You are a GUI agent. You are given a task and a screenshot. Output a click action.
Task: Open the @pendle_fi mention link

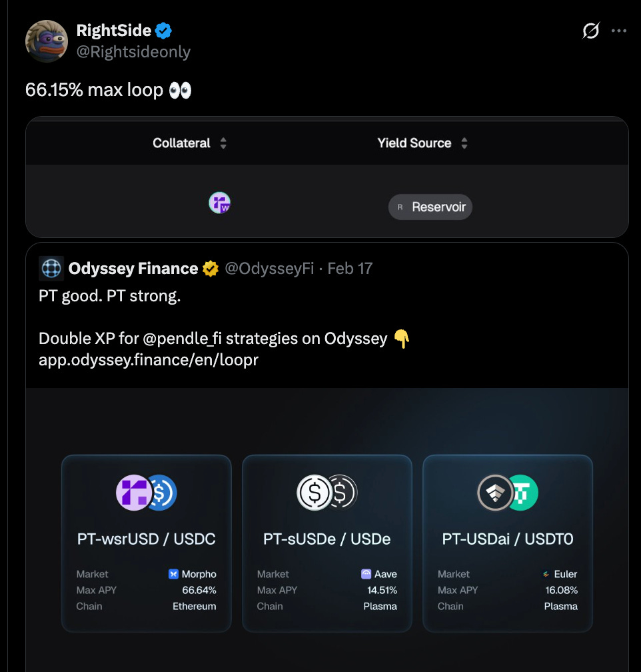[x=182, y=339]
